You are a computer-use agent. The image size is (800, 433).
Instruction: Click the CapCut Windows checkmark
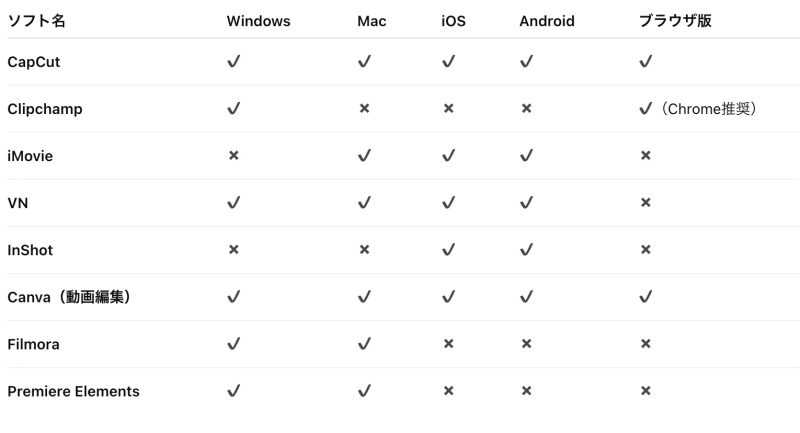click(x=234, y=61)
